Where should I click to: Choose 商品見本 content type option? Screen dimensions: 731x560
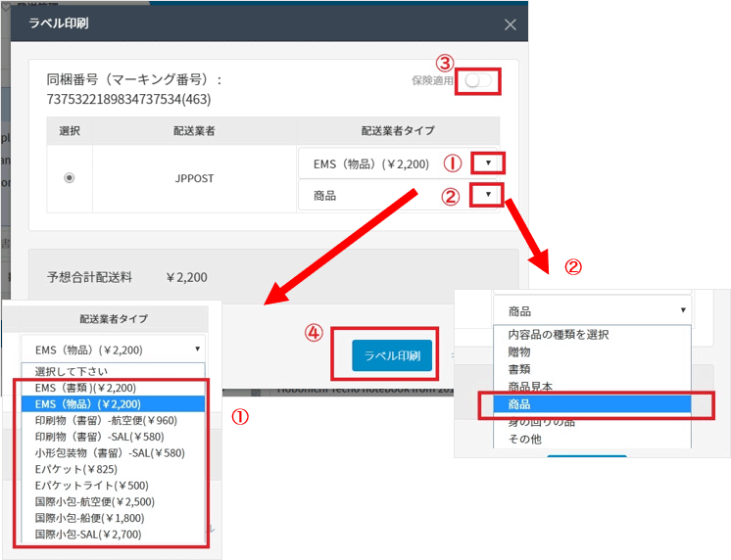tap(592, 386)
